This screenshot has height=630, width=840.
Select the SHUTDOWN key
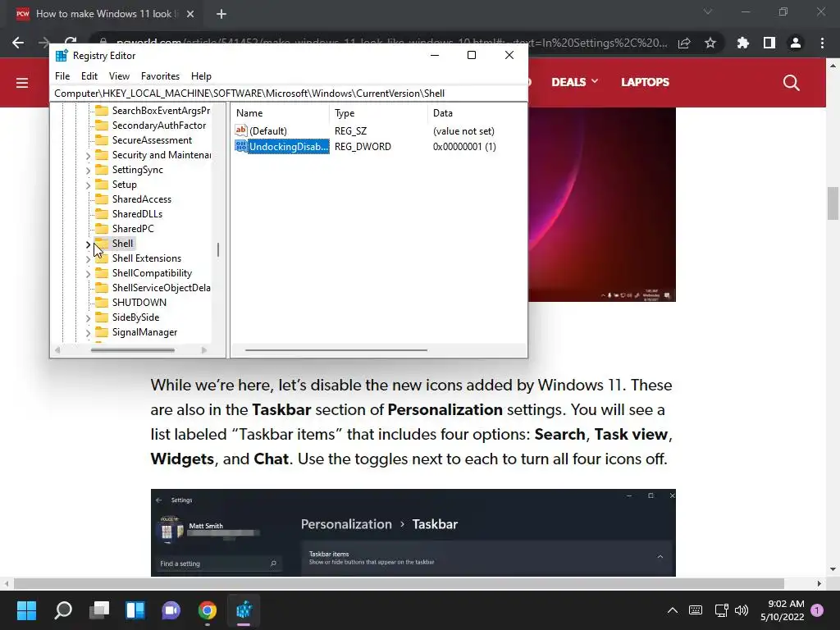pos(139,302)
